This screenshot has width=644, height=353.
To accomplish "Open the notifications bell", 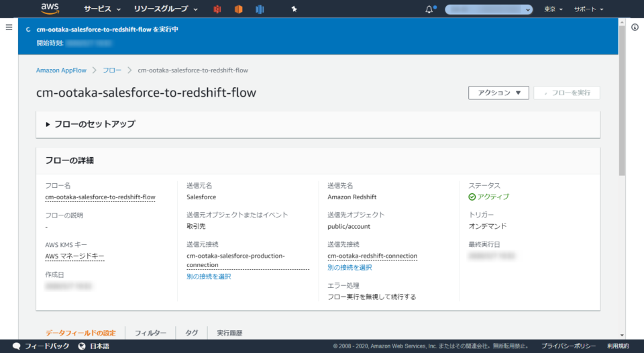I will click(x=429, y=9).
